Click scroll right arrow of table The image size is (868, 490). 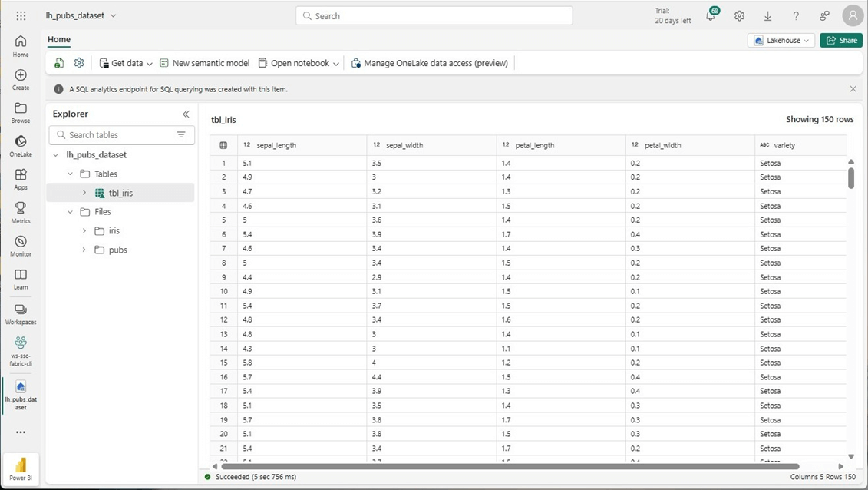click(x=841, y=467)
